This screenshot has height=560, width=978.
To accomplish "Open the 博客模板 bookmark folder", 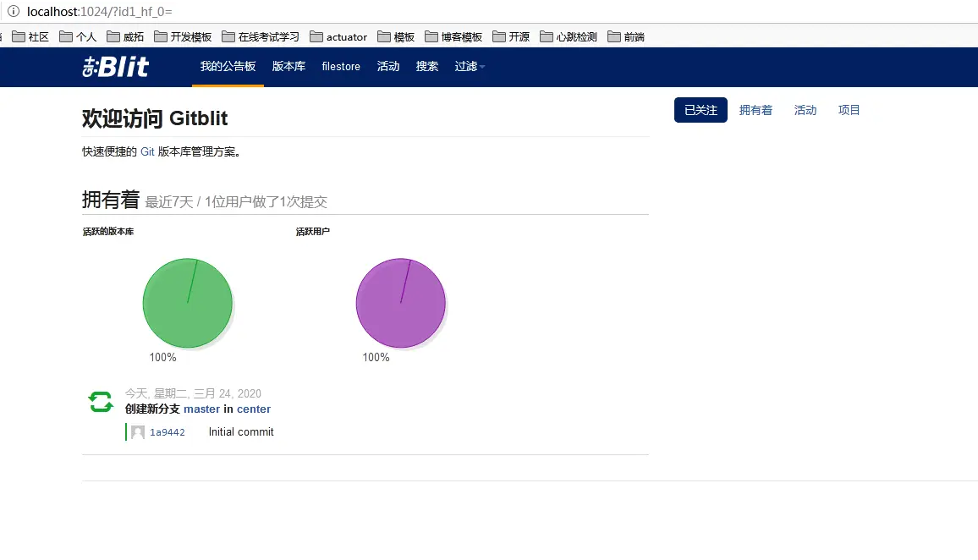I will pyautogui.click(x=453, y=36).
